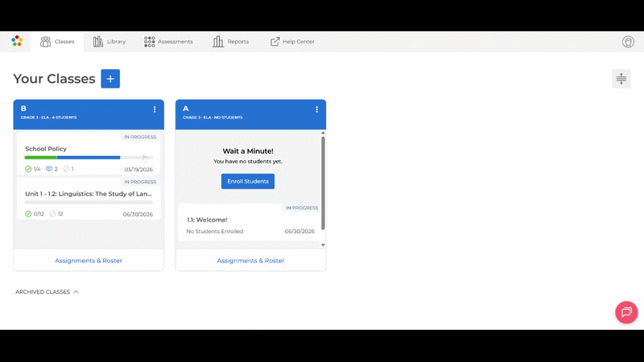The image size is (644, 362).
Task: Open class B three-dot options menu
Action: pyautogui.click(x=155, y=109)
